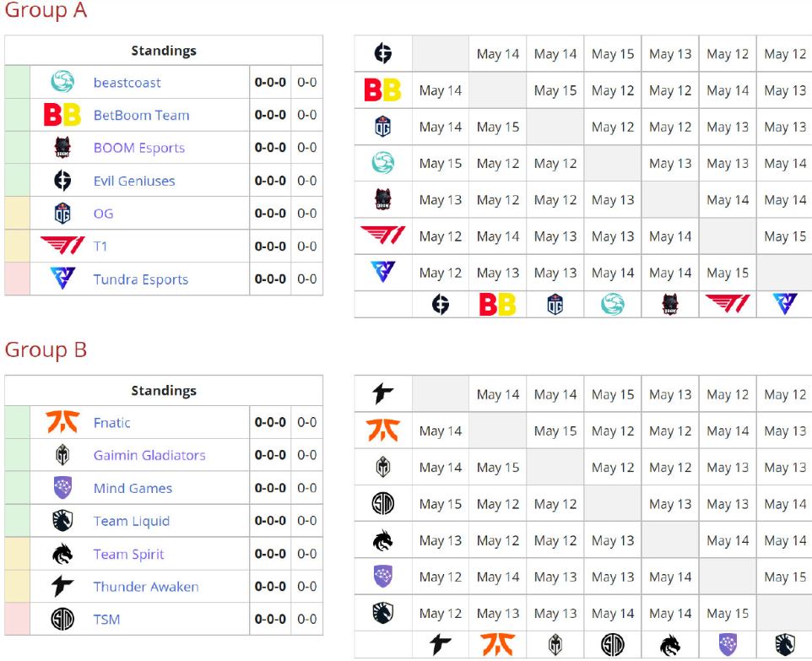This screenshot has width=812, height=661.
Task: Select May 15 cell in Fnatic crosstable row
Action: tap(555, 431)
